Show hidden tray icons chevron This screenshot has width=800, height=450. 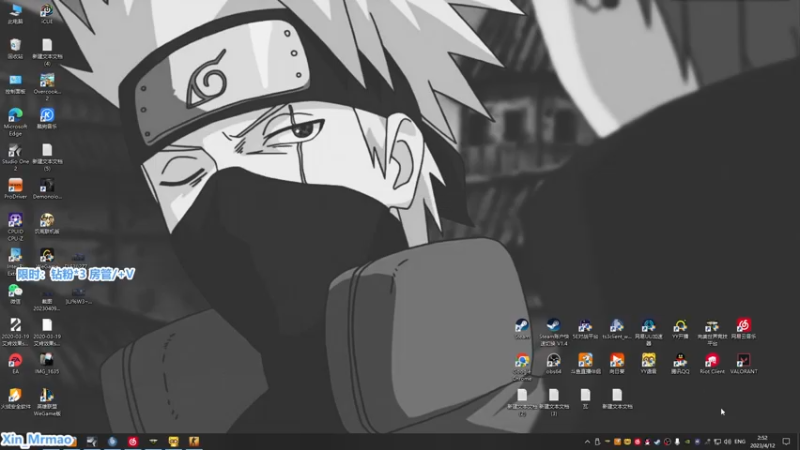pyautogui.click(x=587, y=442)
